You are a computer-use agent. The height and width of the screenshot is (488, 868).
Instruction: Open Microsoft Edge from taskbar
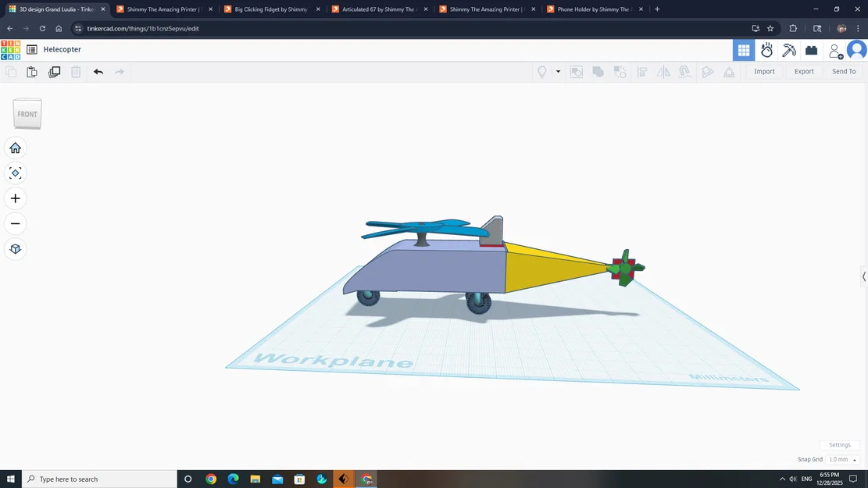(233, 479)
